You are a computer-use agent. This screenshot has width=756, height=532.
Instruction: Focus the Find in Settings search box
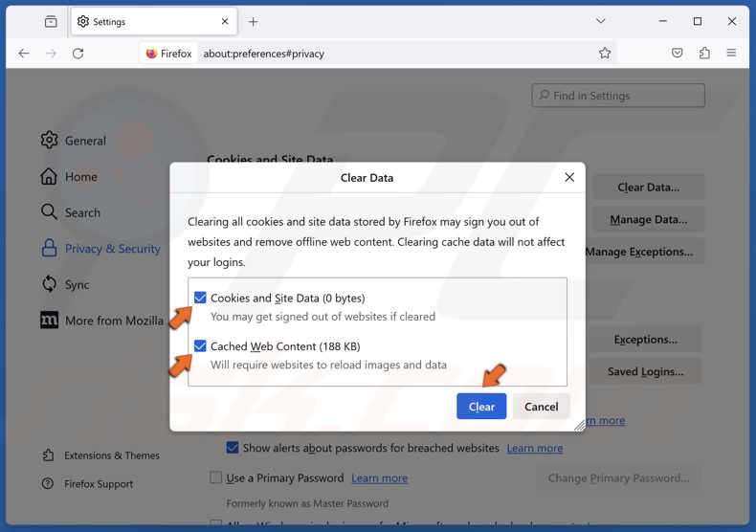coord(618,96)
